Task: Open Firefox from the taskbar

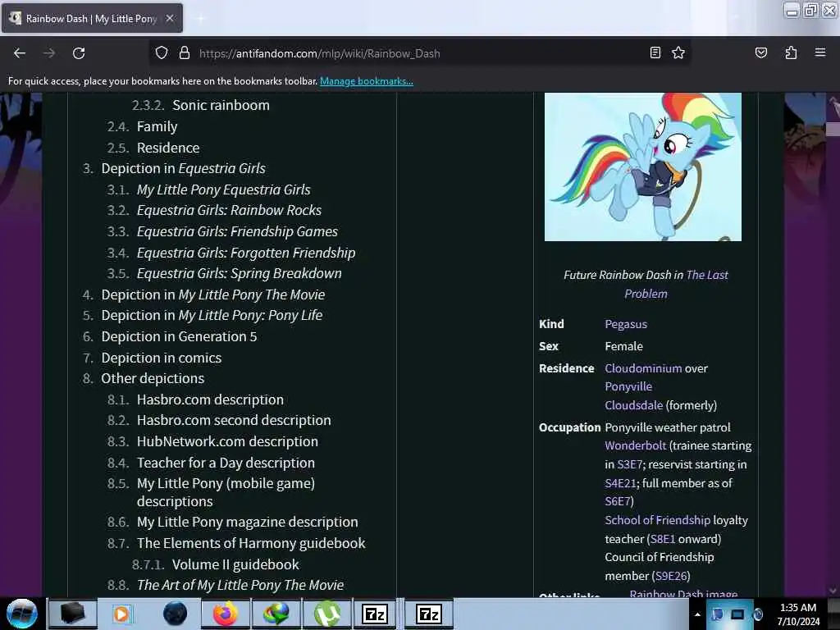Action: pyautogui.click(x=226, y=614)
